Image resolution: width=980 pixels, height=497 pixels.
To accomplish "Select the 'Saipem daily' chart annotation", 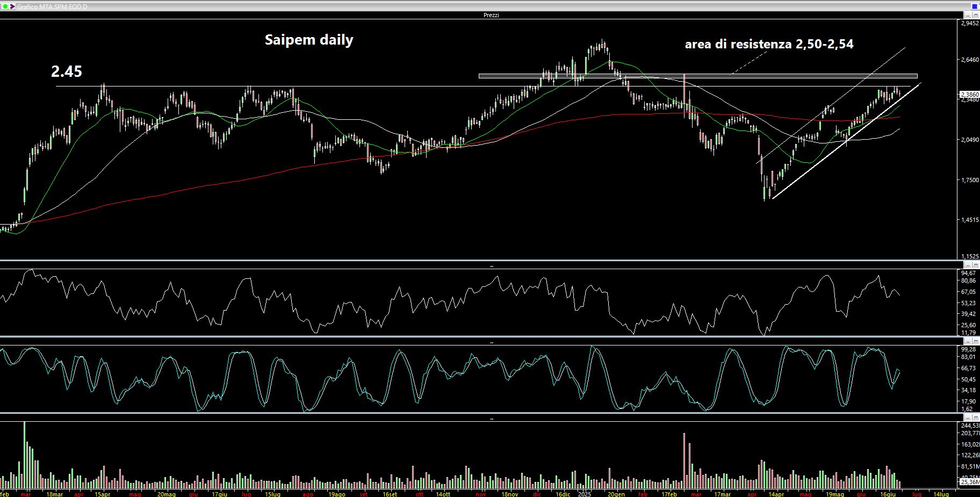I will [x=309, y=40].
